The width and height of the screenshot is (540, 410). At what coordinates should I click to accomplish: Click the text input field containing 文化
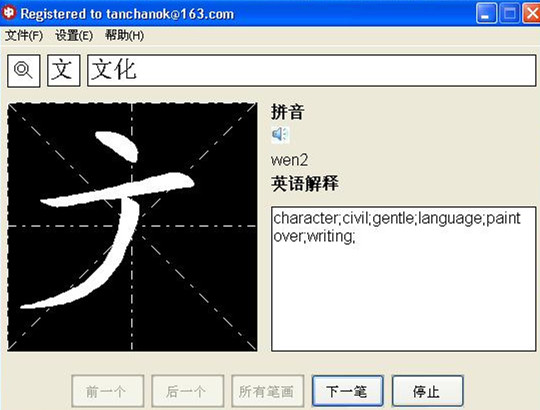(312, 70)
